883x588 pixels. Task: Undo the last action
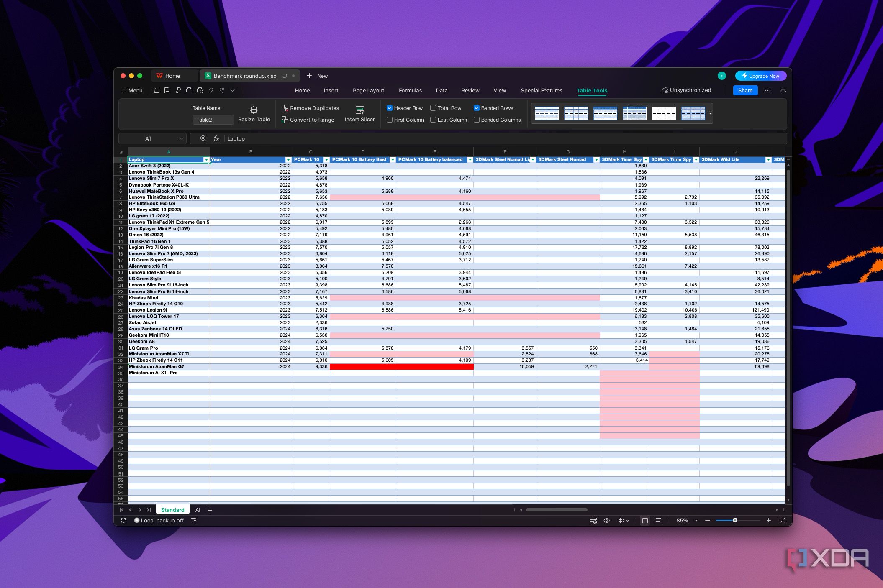coord(211,90)
